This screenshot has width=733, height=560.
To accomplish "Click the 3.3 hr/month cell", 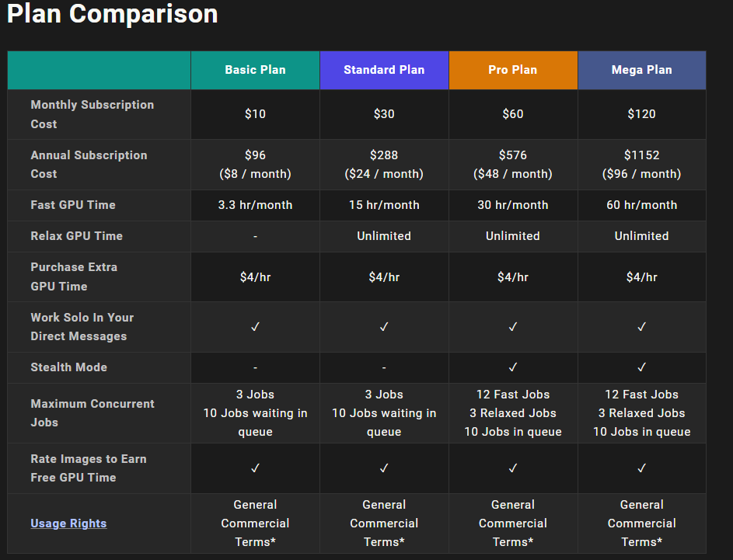I will 255,205.
